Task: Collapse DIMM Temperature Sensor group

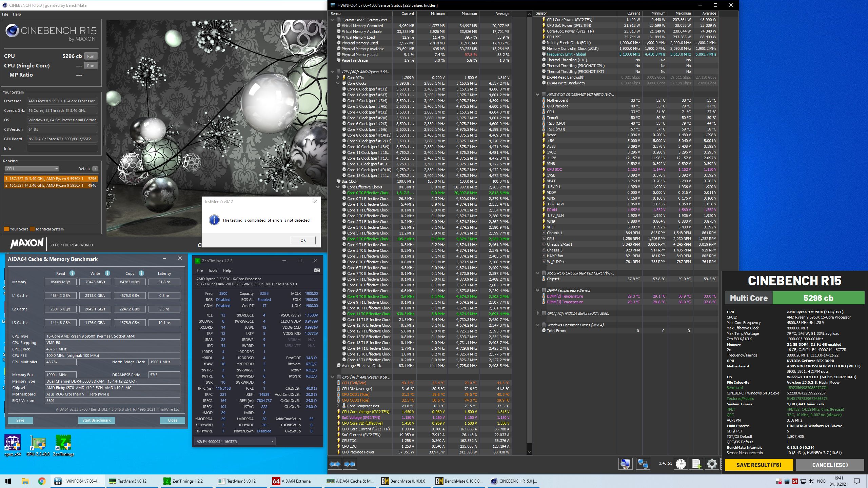Action: [x=538, y=290]
